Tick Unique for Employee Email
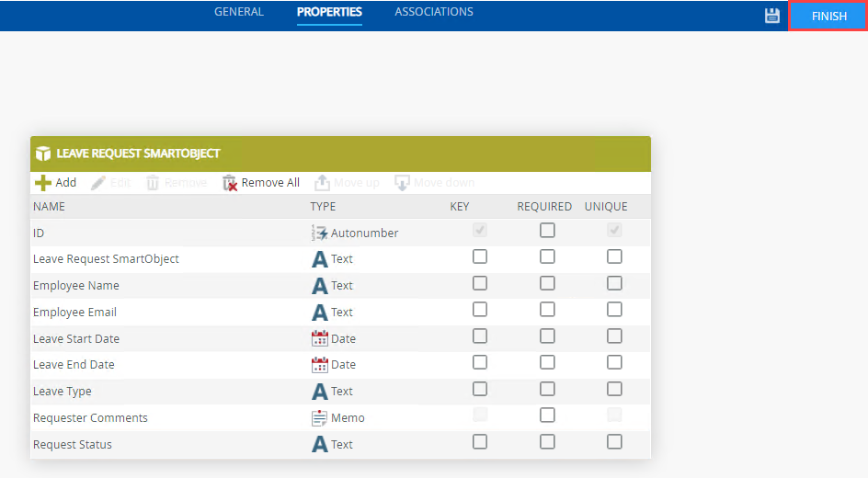The image size is (868, 478). pos(614,309)
